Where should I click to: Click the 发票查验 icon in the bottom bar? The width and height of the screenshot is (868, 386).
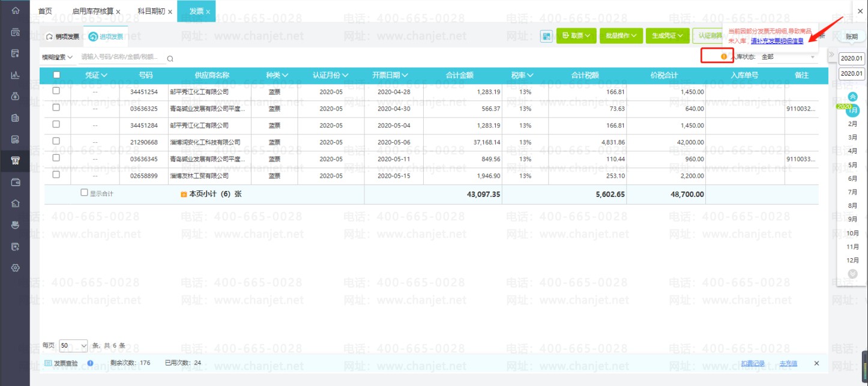[48, 363]
